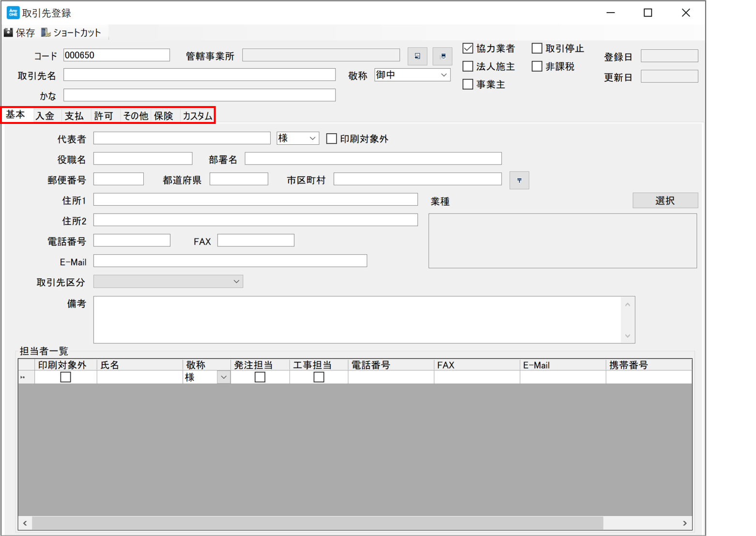756x536 pixels.
Task: Click the 〒 postal code lookup button
Action: tap(519, 180)
